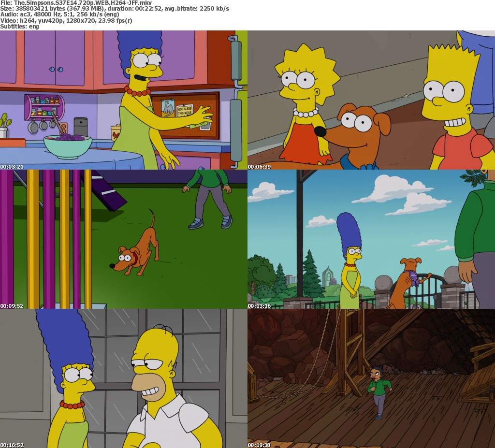Select the thumbnail showing Marge and Homer

click(123, 378)
